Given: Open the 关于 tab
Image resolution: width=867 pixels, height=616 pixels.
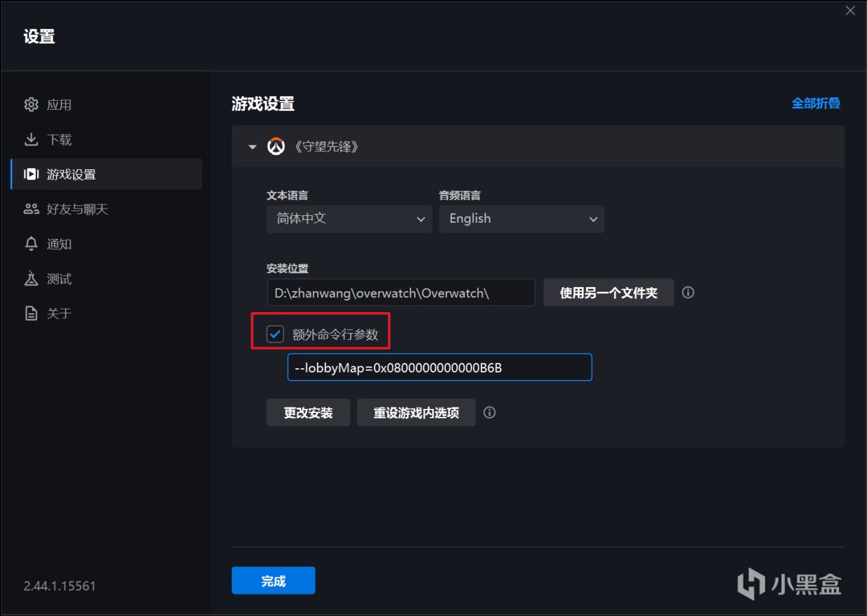Looking at the screenshot, I should coord(106,313).
